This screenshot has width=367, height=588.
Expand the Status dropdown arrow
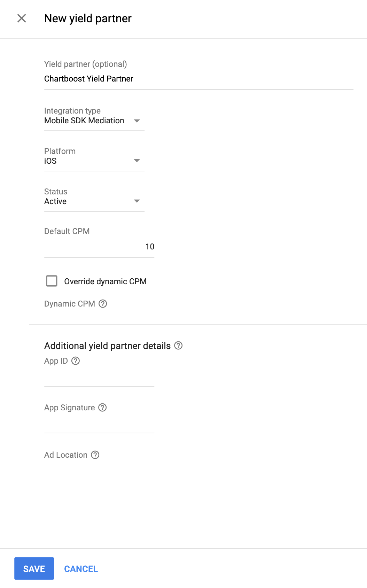coord(137,201)
